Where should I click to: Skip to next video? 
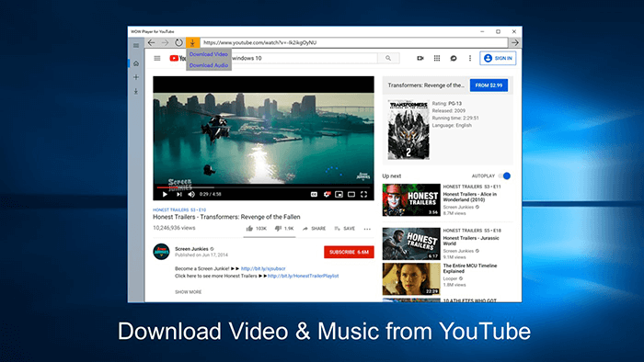pos(179,195)
